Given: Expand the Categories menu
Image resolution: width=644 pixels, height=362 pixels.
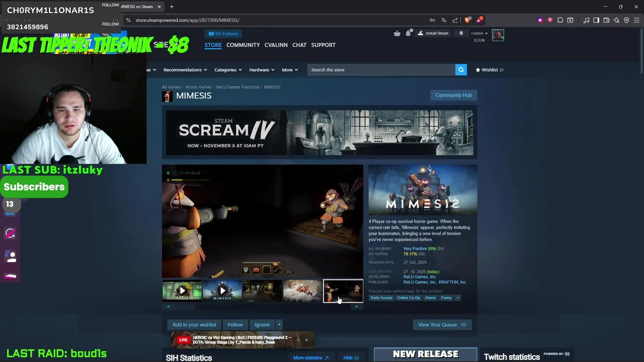Looking at the screenshot, I should [228, 70].
